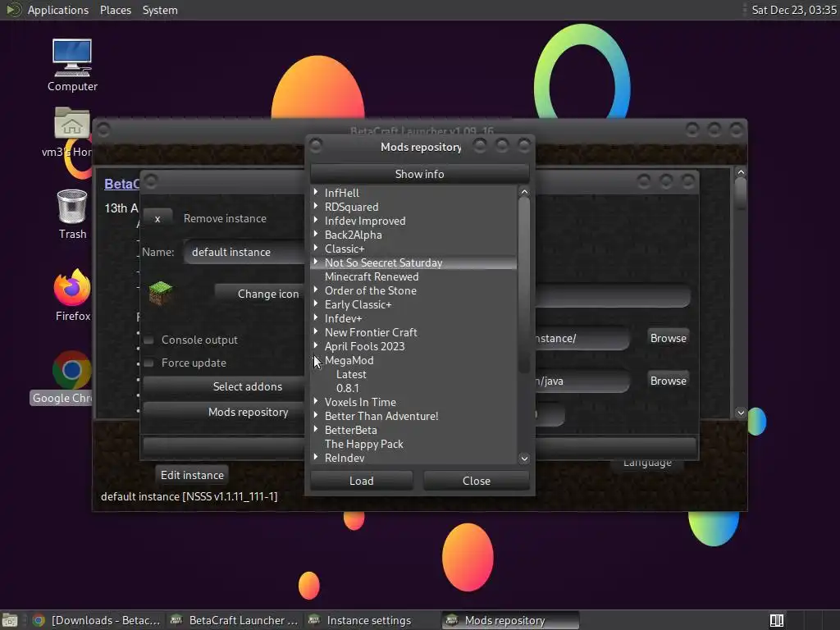Image resolution: width=840 pixels, height=630 pixels.
Task: Click scroll down arrow in mods list
Action: pos(524,459)
